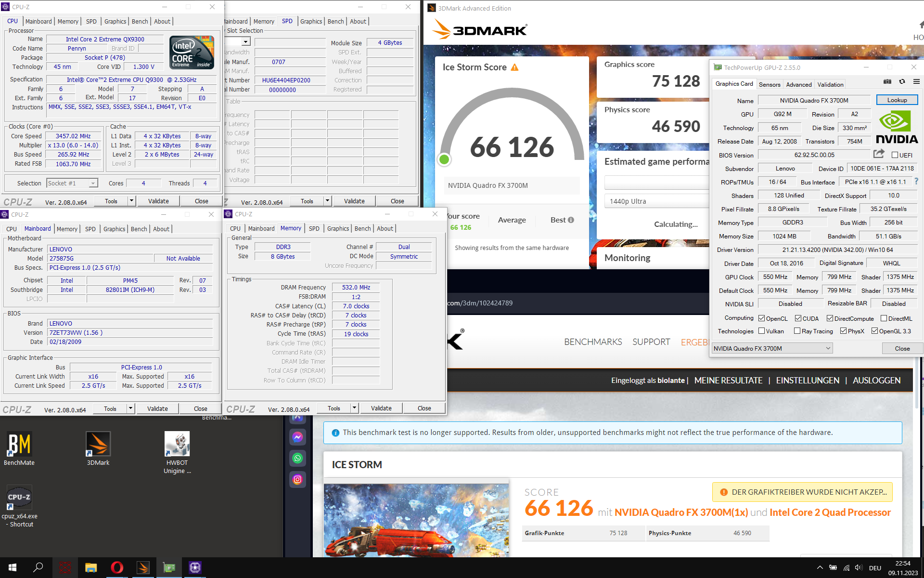Toggle the PhysX checkbox
Image resolution: width=924 pixels, height=578 pixels.
click(x=843, y=331)
